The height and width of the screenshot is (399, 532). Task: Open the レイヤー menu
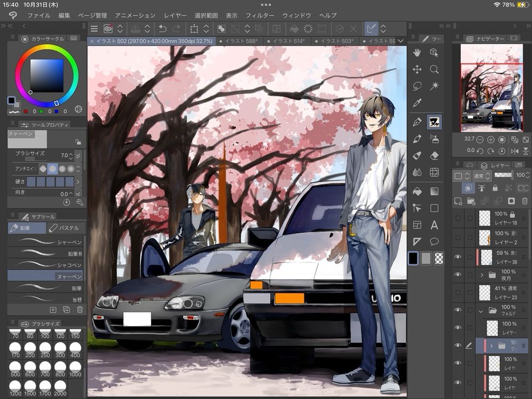[x=175, y=15]
